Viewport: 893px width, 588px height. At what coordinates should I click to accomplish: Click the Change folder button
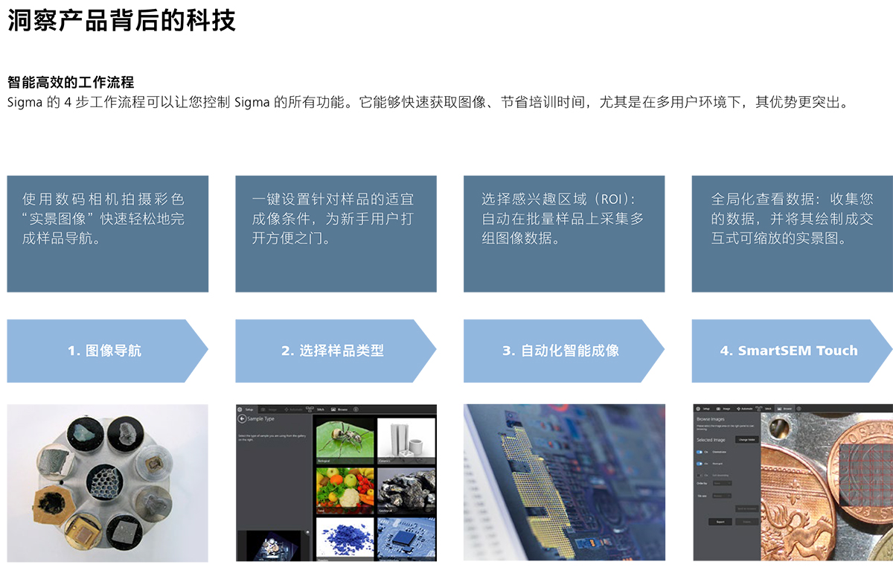(746, 440)
